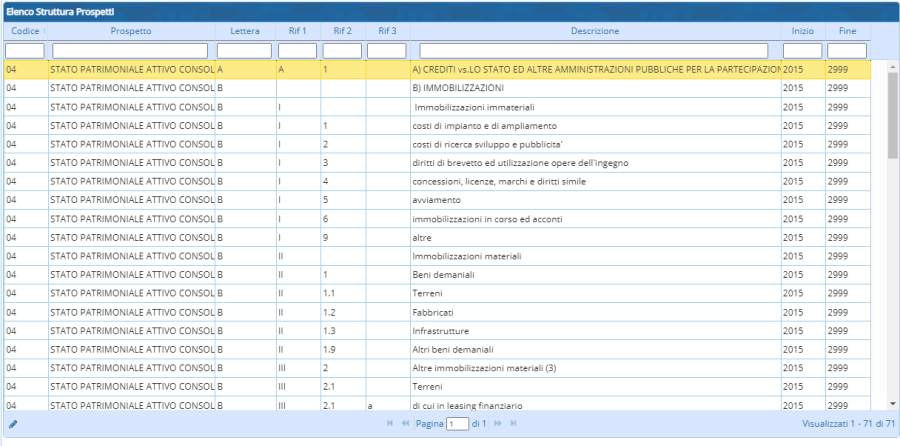Go to the first page using pager icon
This screenshot has height=446, width=900.
(x=390, y=424)
